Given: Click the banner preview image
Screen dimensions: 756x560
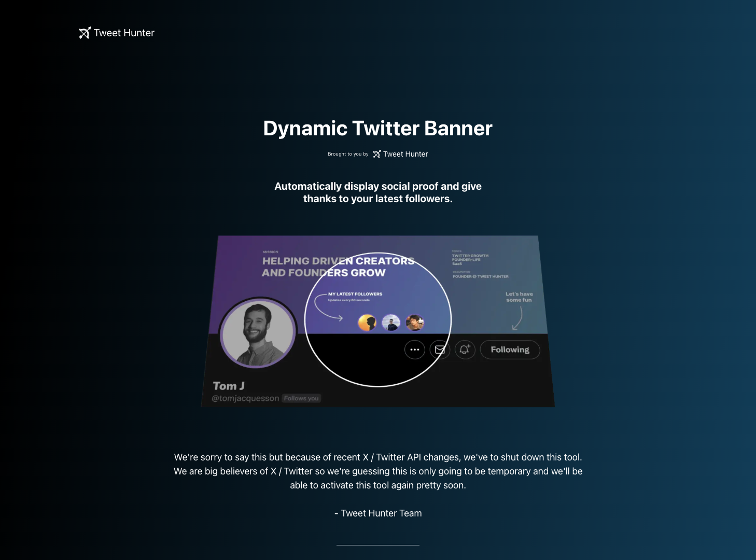Looking at the screenshot, I should point(377,320).
